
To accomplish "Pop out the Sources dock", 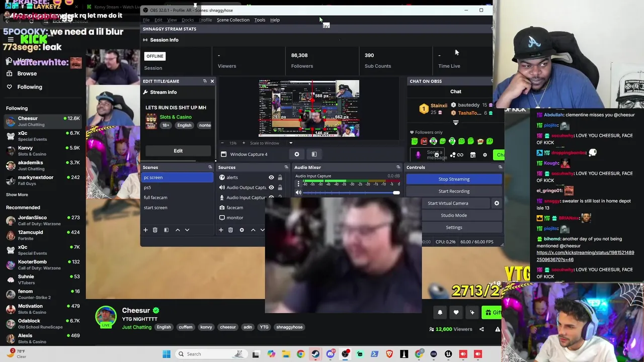I will [286, 167].
